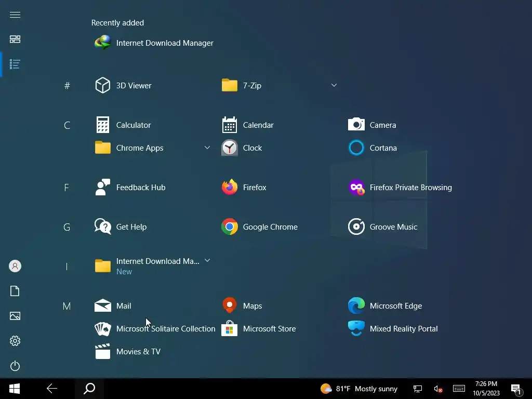Open the Get Help app
The image size is (532, 399).
[121, 227]
